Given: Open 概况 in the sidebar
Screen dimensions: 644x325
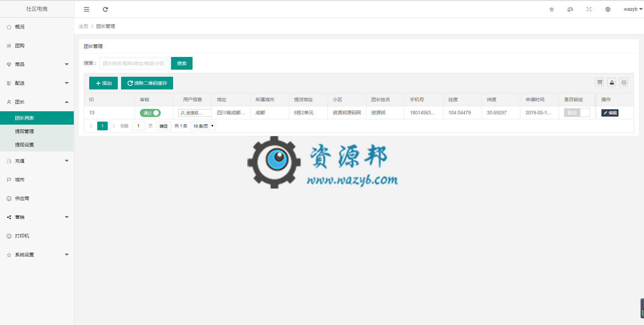Looking at the screenshot, I should click(x=37, y=27).
